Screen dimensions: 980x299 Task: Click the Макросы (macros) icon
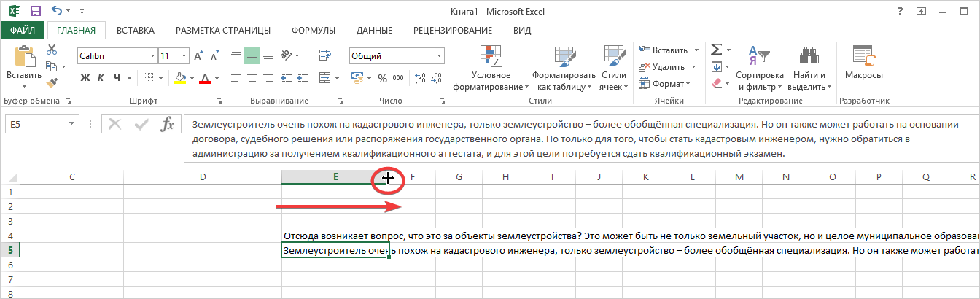point(864,64)
